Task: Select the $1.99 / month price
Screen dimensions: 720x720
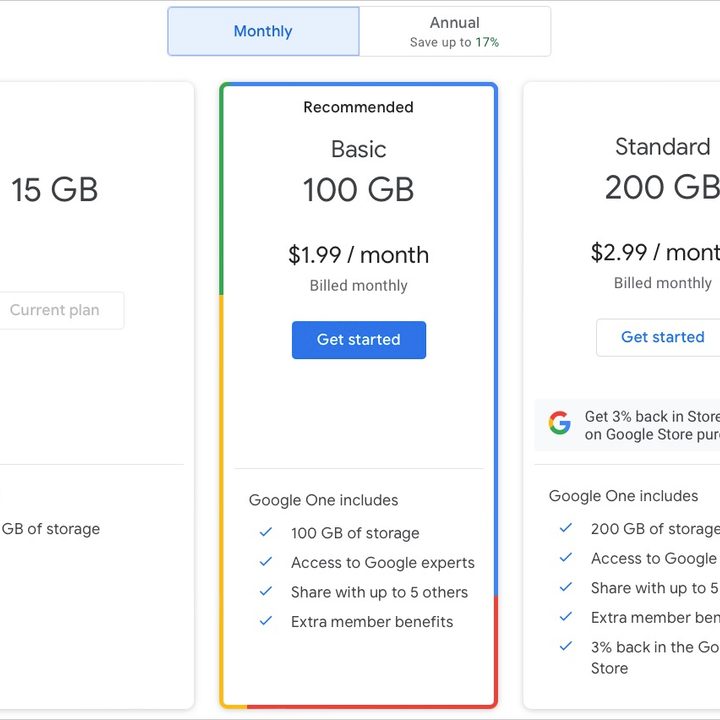Action: (359, 255)
